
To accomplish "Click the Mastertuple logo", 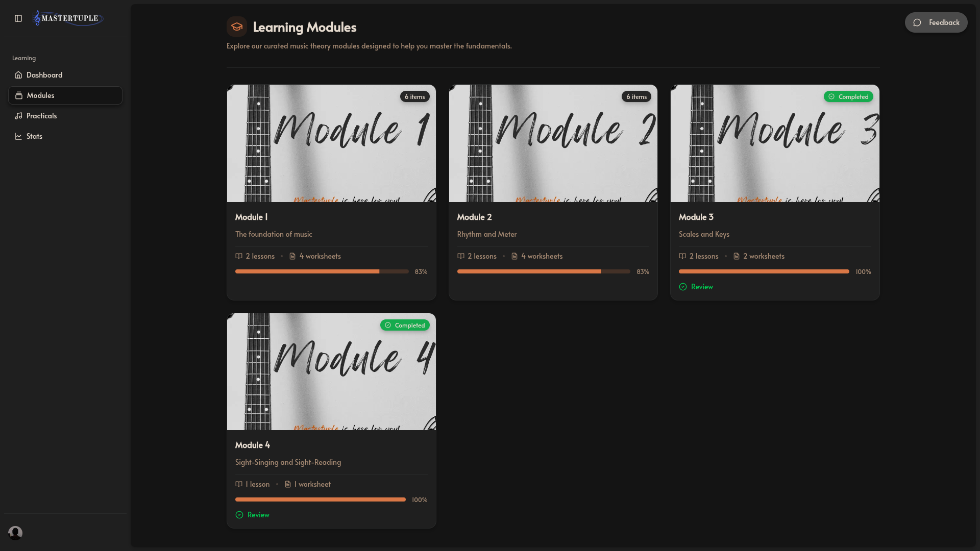I will pyautogui.click(x=67, y=18).
